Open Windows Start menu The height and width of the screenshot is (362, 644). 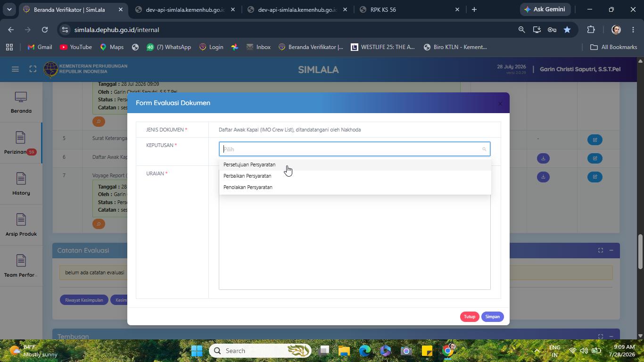point(197,351)
